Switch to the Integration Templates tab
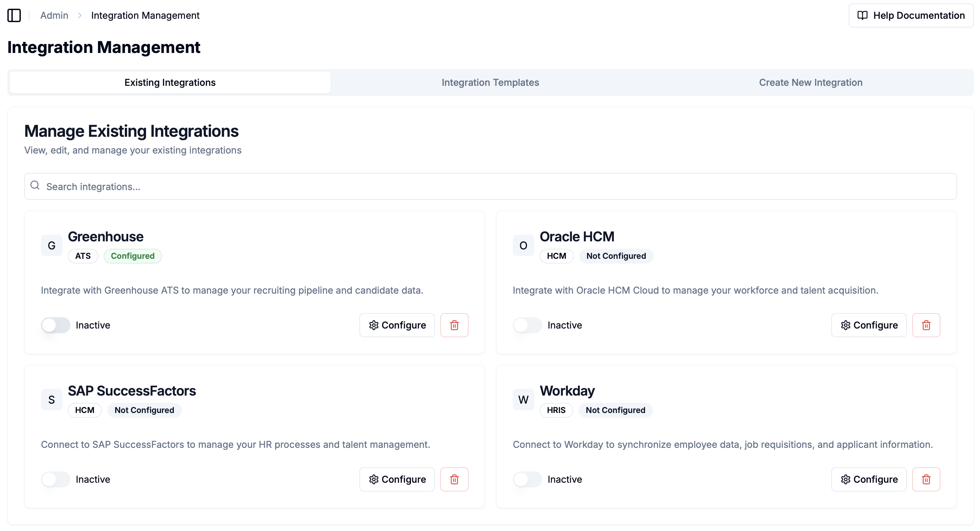The height and width of the screenshot is (531, 980). (x=490, y=82)
